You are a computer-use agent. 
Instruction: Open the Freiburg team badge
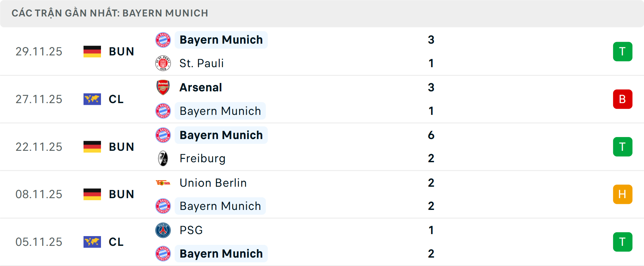(163, 158)
